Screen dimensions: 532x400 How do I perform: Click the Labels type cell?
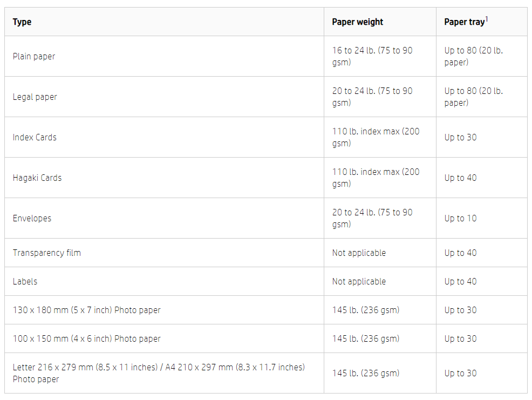[x=25, y=281]
